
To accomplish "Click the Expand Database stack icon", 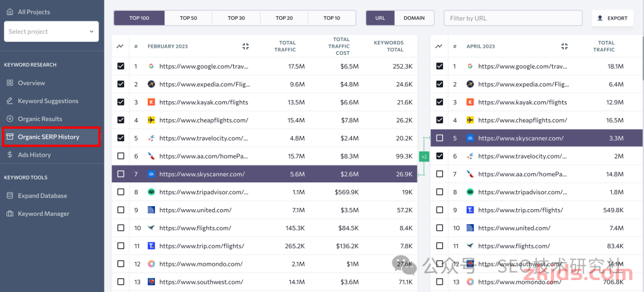I will point(10,196).
